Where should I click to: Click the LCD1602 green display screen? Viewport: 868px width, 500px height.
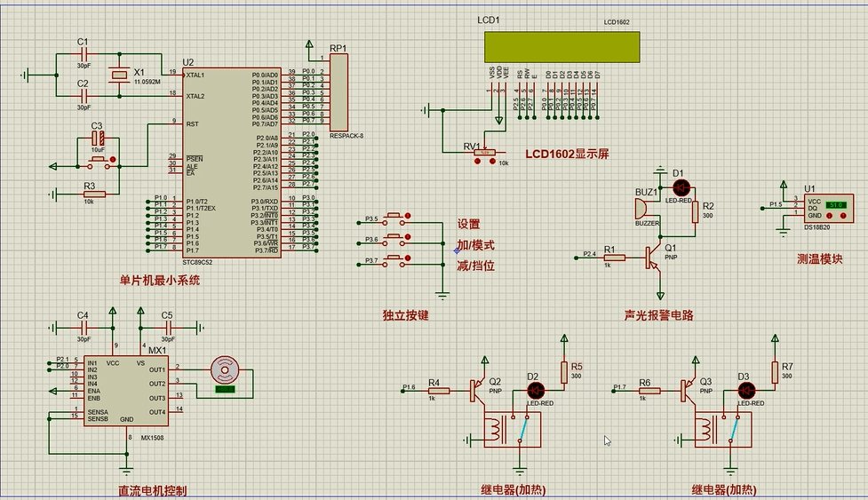(x=561, y=46)
